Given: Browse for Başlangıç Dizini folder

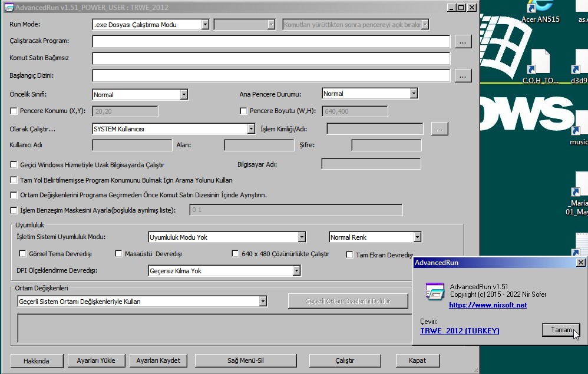Looking at the screenshot, I should tap(463, 76).
